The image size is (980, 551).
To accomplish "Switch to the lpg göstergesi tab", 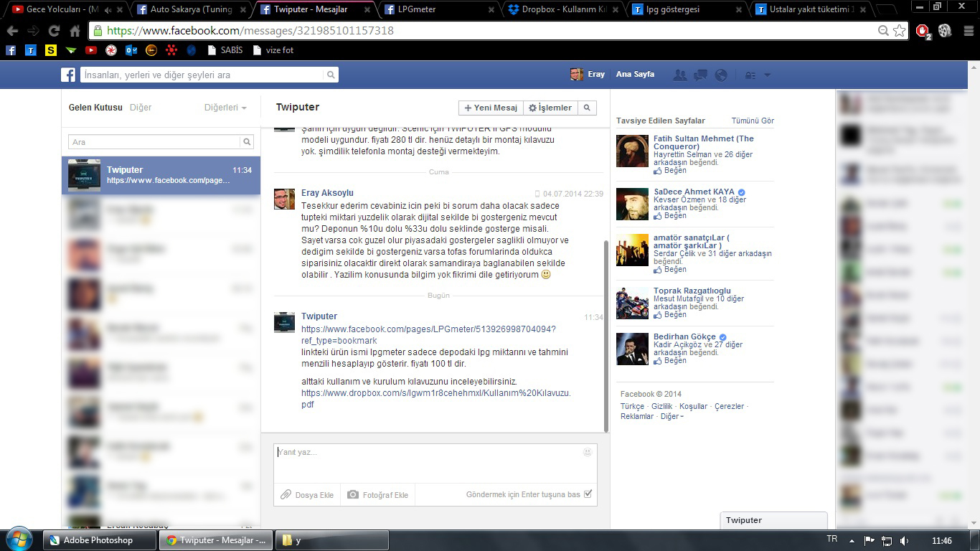I will [689, 9].
